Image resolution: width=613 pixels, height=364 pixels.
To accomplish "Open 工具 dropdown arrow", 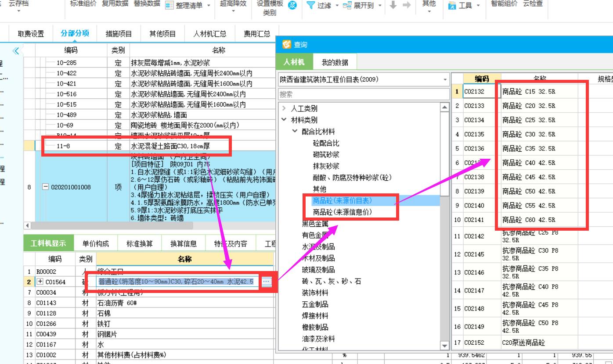I will coord(478,6).
